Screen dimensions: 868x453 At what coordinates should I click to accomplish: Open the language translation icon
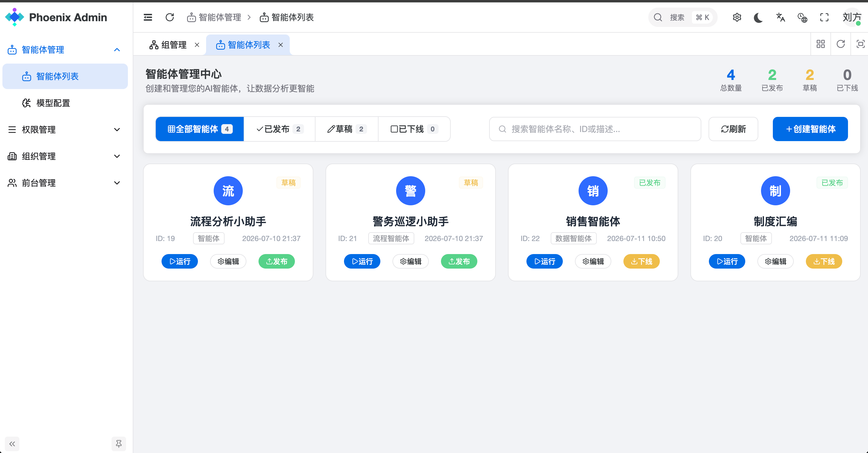click(x=780, y=17)
